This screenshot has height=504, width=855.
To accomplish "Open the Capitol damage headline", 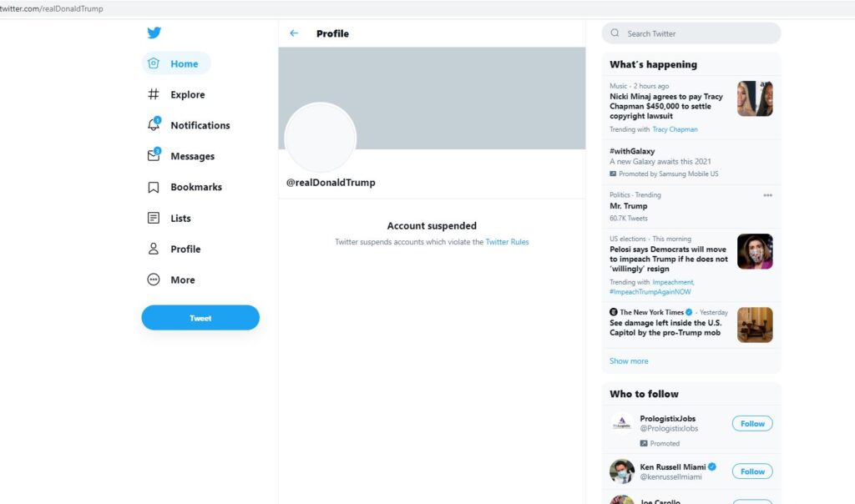I will coord(665,327).
